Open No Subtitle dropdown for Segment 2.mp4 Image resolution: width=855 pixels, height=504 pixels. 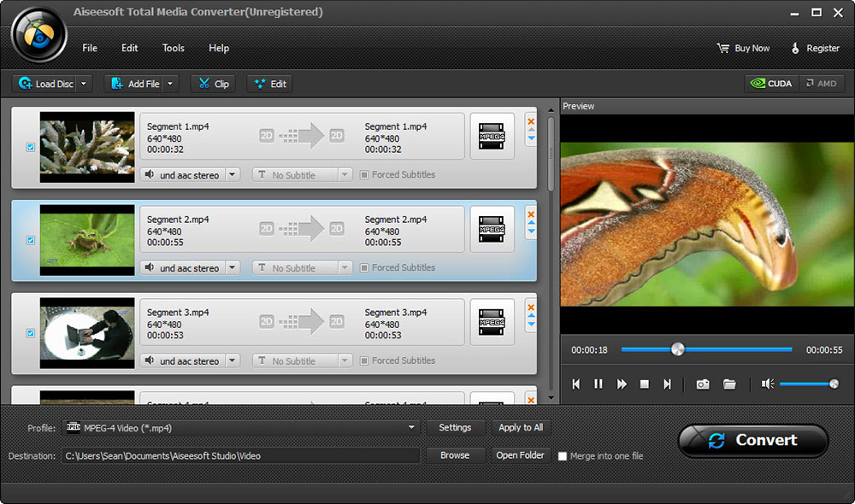coord(344,267)
